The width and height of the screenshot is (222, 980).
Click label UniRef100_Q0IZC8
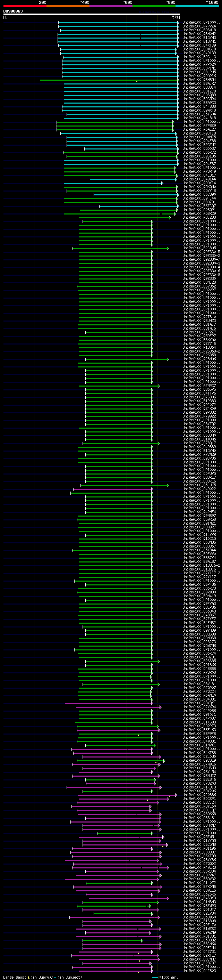coord(199,91)
